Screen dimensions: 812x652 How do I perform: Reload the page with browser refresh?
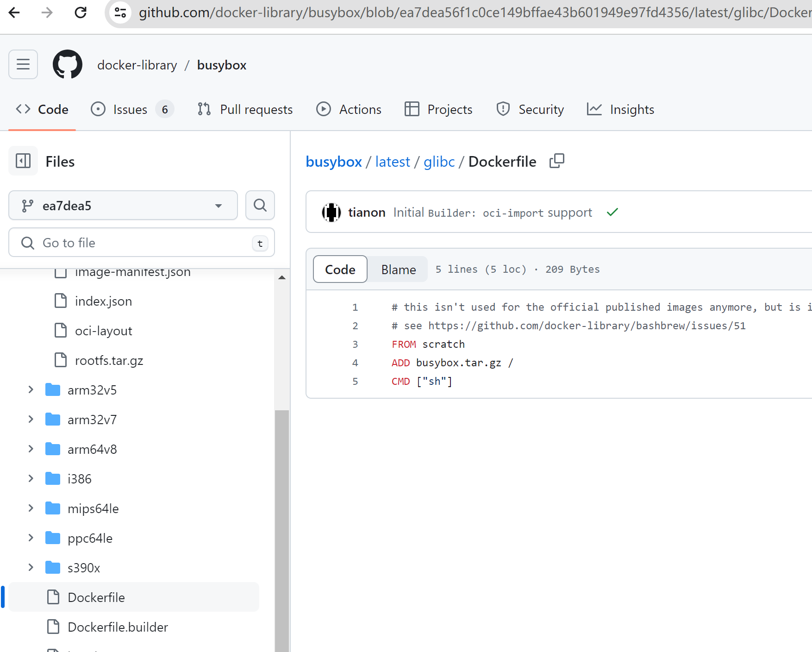[x=81, y=13]
